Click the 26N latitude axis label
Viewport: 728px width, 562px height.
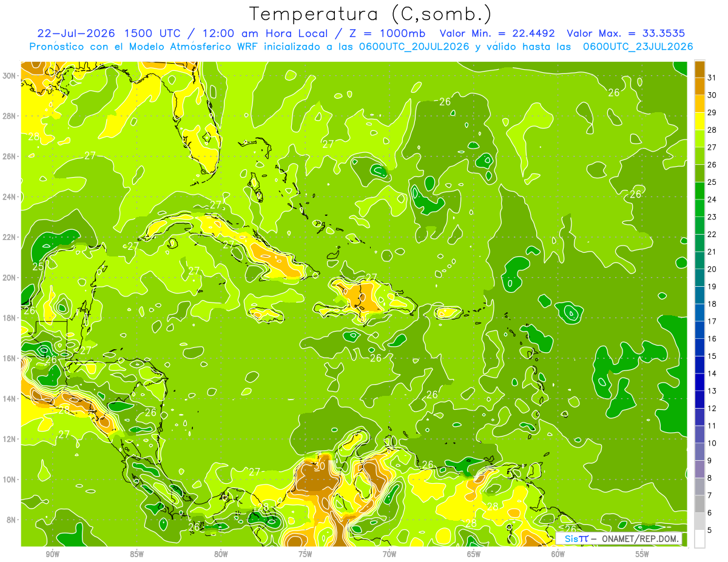9,156
